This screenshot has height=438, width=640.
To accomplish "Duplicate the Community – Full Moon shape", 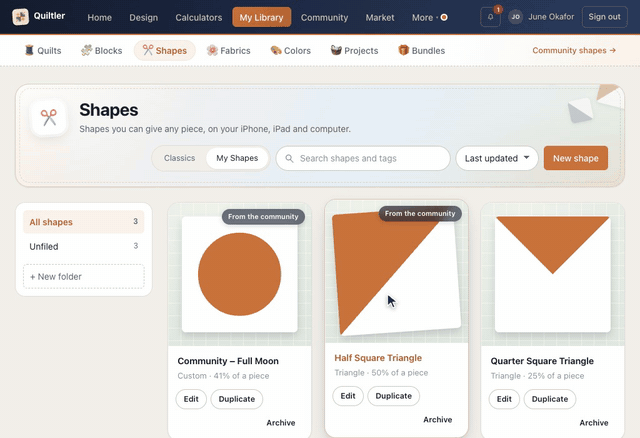I will pos(237,399).
